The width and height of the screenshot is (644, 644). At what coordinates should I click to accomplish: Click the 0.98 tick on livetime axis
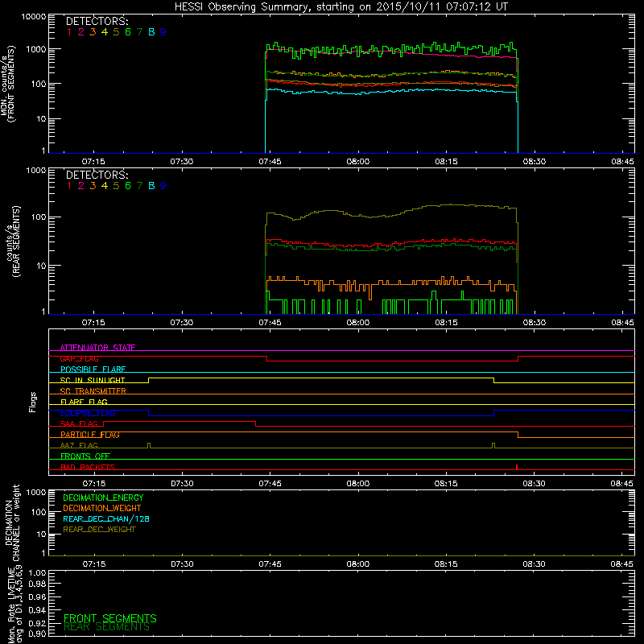37,584
